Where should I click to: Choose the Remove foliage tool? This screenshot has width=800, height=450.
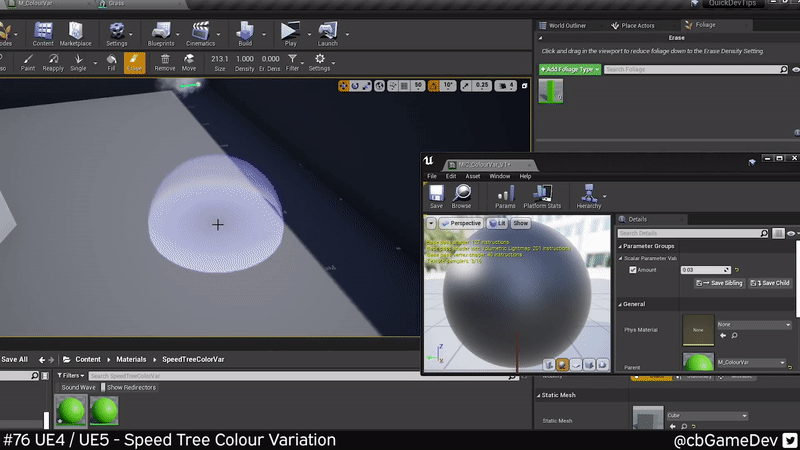[165, 63]
